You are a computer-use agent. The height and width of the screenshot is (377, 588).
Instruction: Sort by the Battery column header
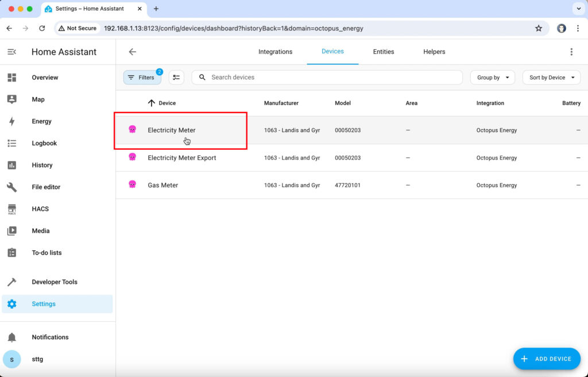point(571,103)
